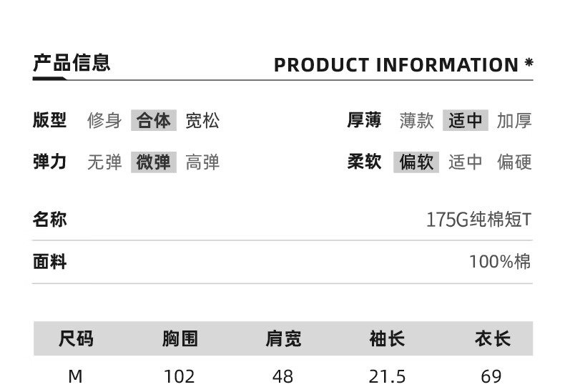Click the 衣长 column header

(492, 338)
